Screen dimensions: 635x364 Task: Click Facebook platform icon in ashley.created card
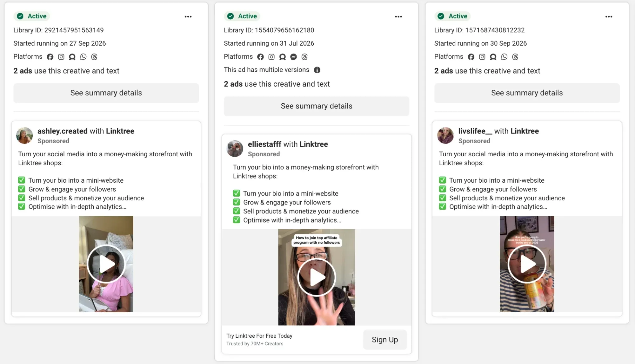(x=50, y=57)
